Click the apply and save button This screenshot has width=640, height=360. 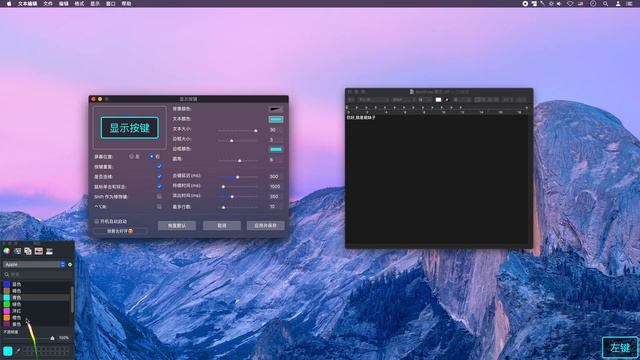pos(265,225)
